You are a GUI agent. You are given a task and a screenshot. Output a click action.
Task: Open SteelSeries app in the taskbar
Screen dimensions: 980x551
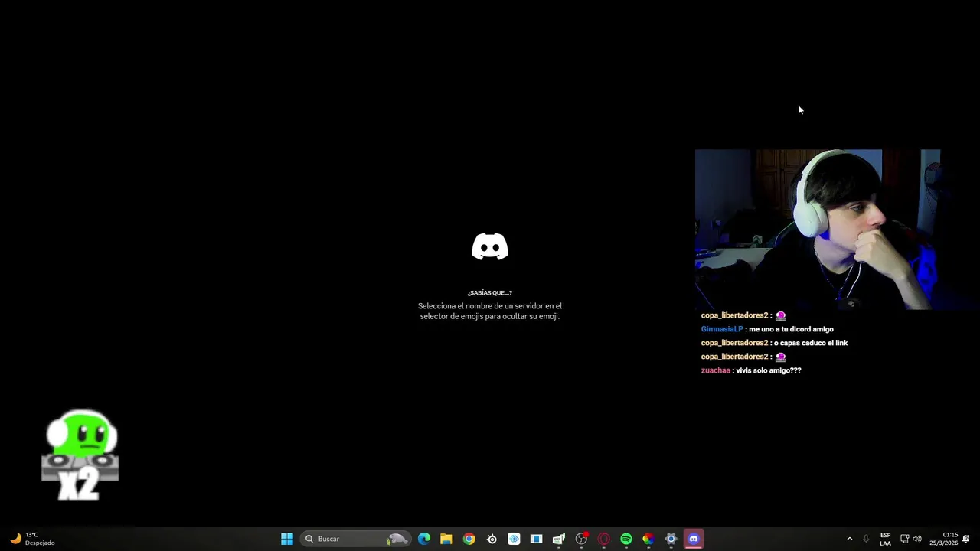pos(492,539)
